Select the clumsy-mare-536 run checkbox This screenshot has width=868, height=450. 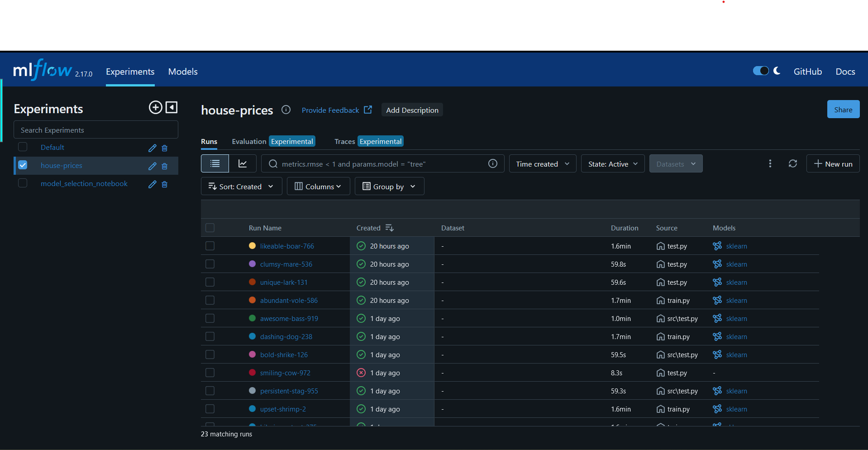(210, 264)
